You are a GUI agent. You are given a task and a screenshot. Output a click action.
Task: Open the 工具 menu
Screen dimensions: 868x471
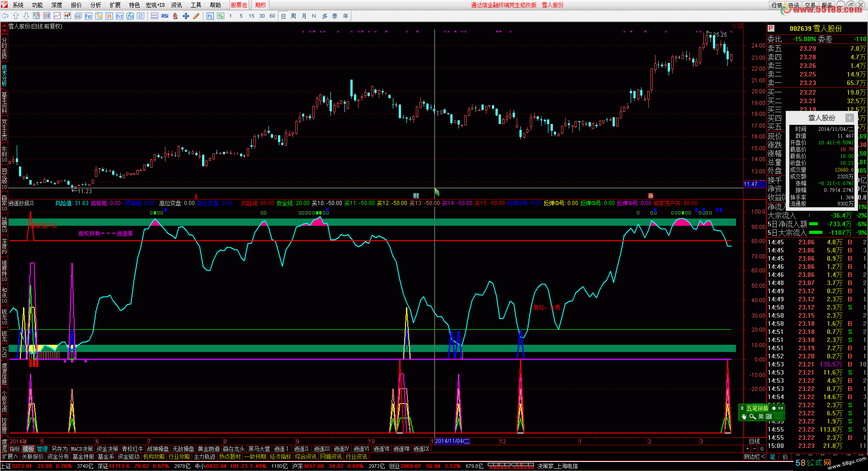coord(196,5)
